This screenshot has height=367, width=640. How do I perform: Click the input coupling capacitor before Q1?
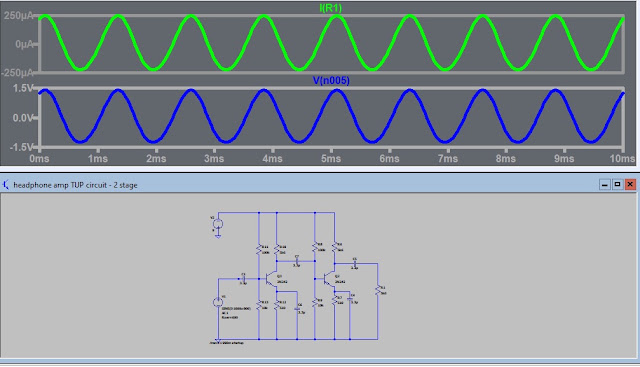(x=244, y=279)
